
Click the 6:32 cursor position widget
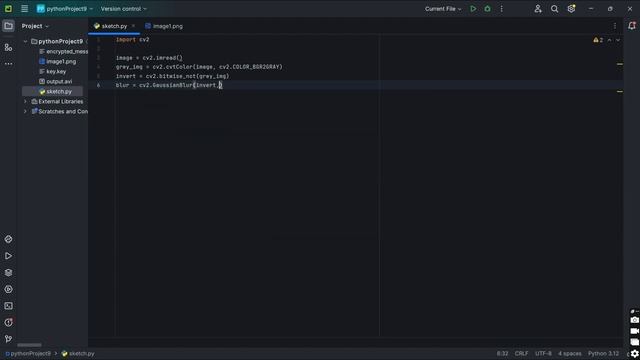[502, 353]
